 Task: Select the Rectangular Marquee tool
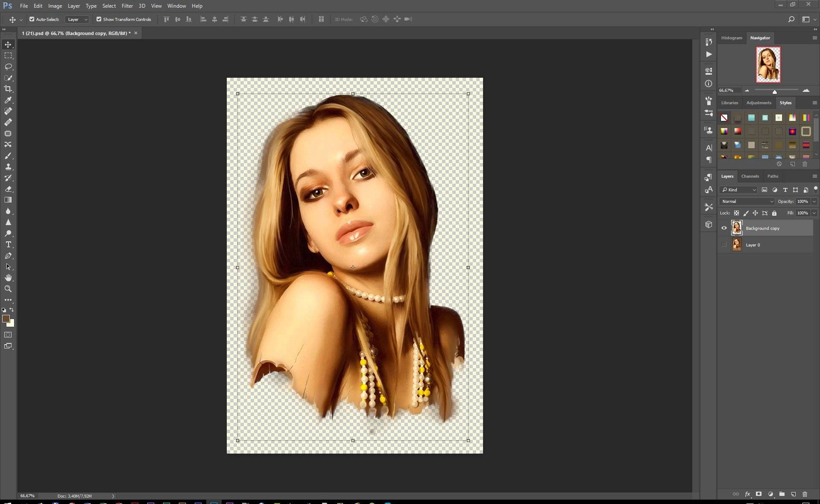tap(8, 56)
